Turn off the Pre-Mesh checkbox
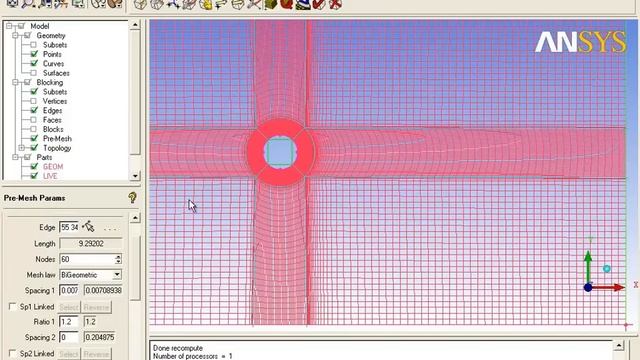This screenshot has height=360, width=640. [34, 138]
